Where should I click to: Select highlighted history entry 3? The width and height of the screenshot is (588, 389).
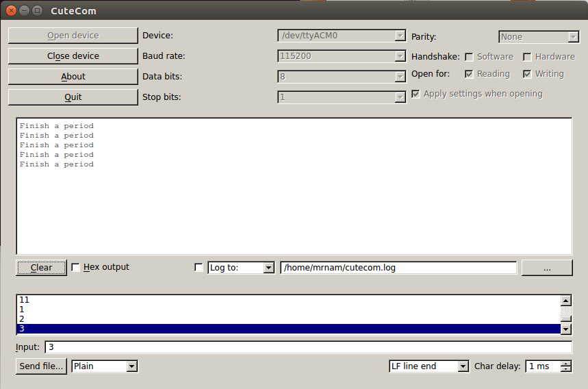tap(289, 329)
